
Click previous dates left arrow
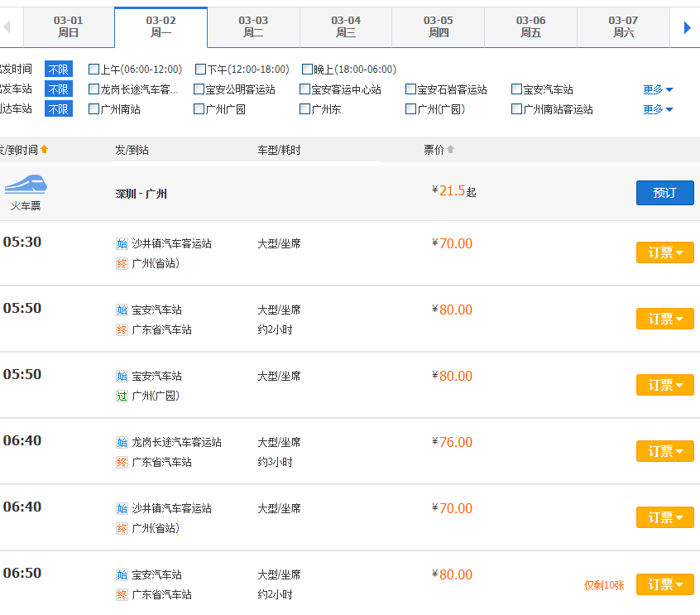click(x=7, y=27)
